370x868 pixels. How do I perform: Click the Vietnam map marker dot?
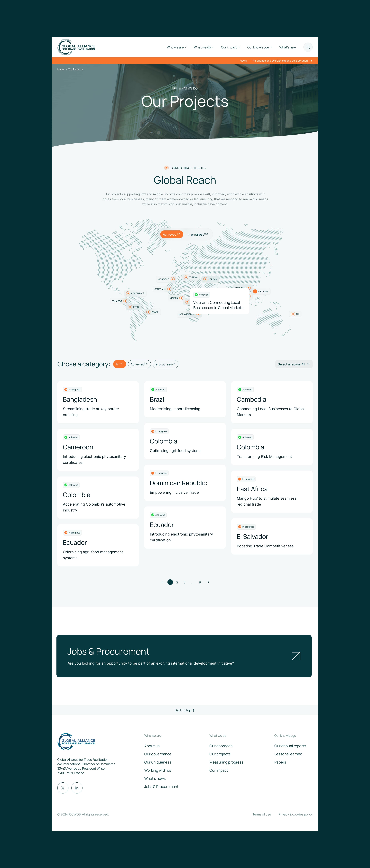point(255,291)
